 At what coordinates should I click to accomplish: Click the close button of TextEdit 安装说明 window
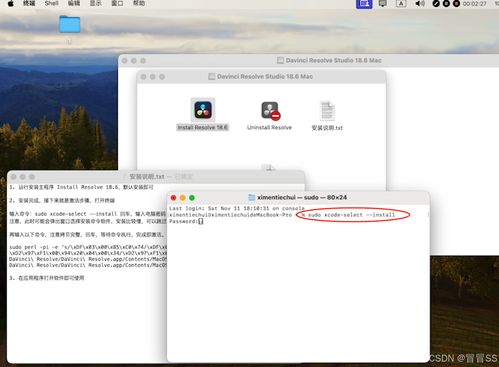point(13,177)
